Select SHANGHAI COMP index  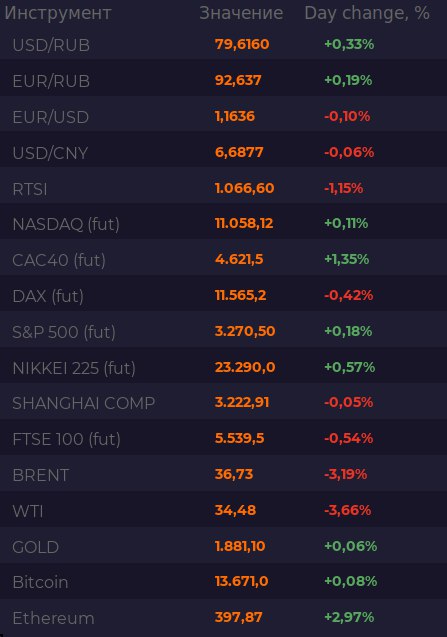click(224, 403)
